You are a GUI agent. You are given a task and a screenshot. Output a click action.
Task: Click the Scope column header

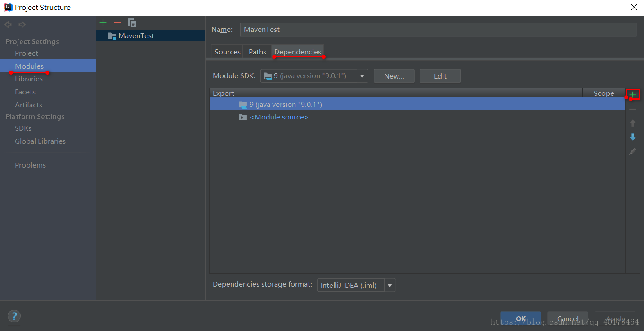(x=604, y=93)
